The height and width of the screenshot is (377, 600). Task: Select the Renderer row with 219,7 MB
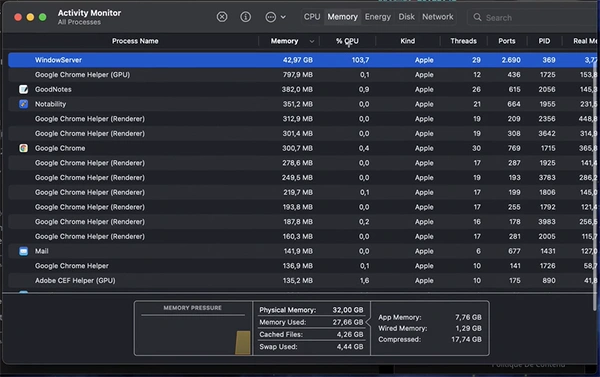302,192
